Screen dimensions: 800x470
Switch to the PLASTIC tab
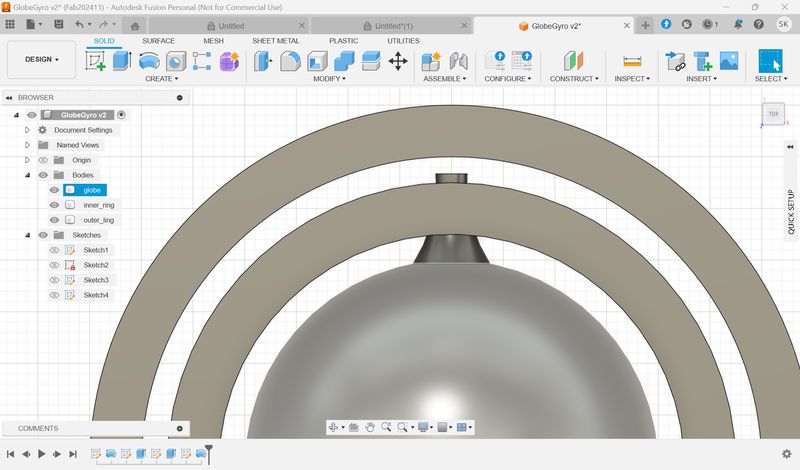click(343, 41)
